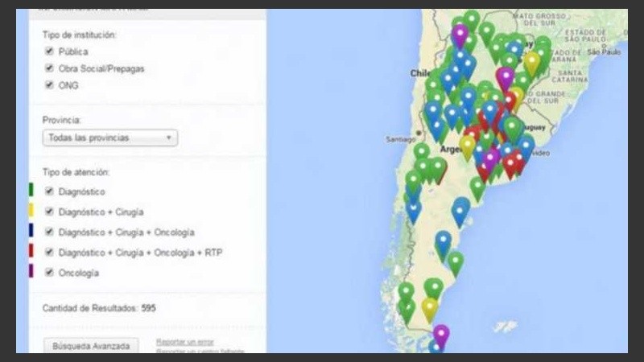Select the blue pin near Montevideo
The height and width of the screenshot is (362, 644).
coord(526,148)
